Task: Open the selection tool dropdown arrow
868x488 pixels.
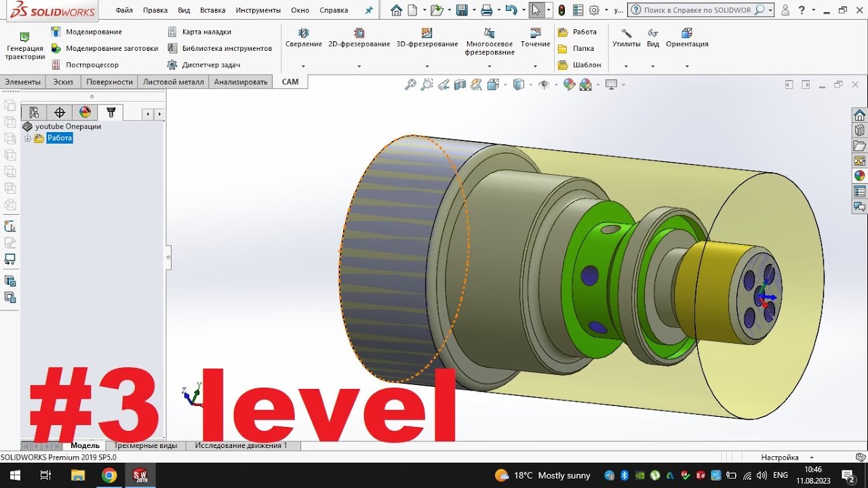Action: coord(549,10)
